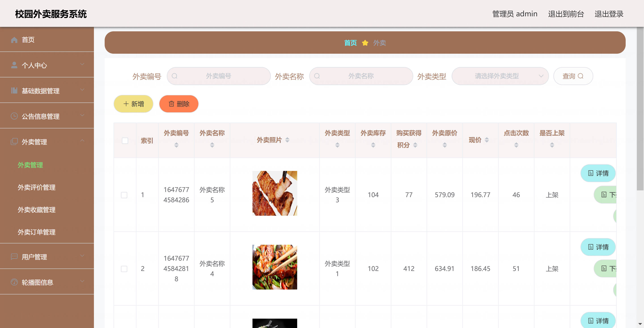Sort by the 外卖原价 column arrows

tap(445, 145)
